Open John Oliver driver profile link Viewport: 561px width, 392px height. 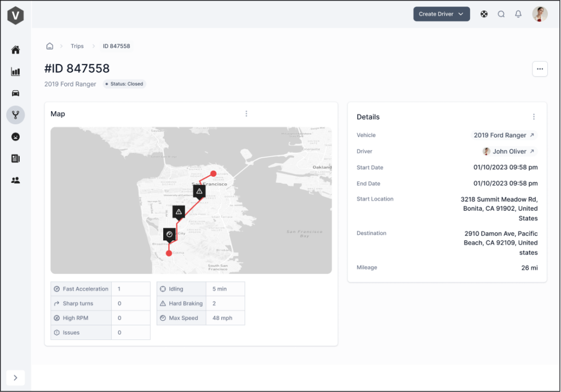click(509, 151)
